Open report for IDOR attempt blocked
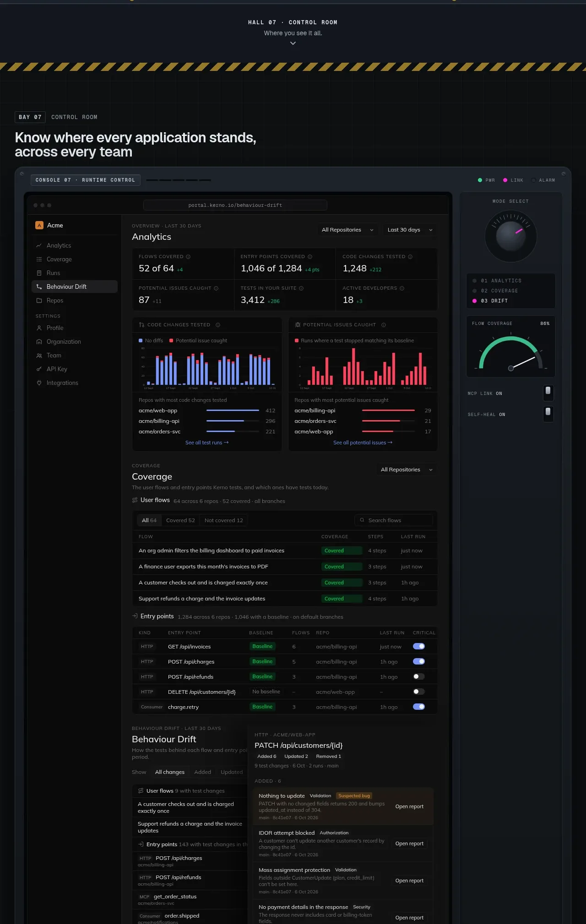The image size is (586, 924). coord(409,844)
